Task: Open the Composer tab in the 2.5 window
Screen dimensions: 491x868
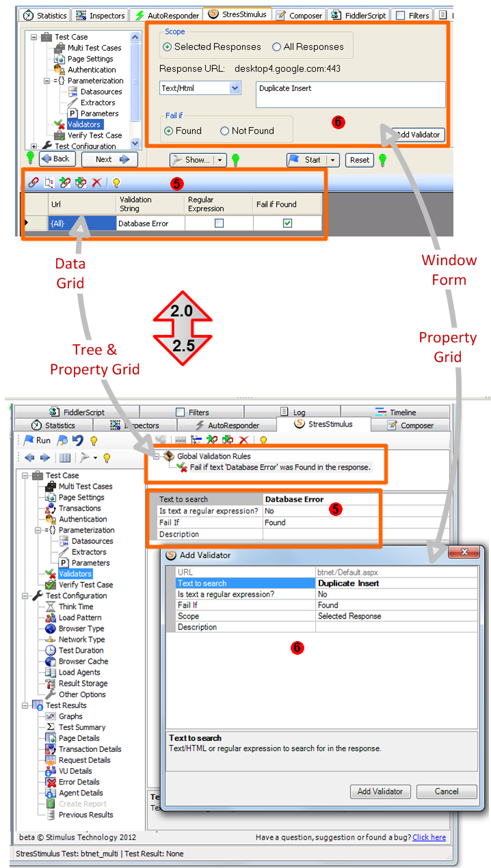Action: pos(410,425)
